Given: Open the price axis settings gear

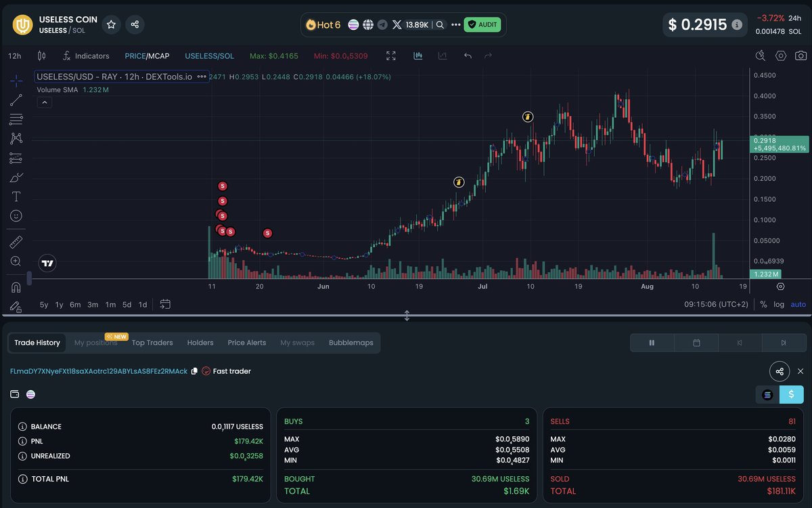Looking at the screenshot, I should (780, 287).
